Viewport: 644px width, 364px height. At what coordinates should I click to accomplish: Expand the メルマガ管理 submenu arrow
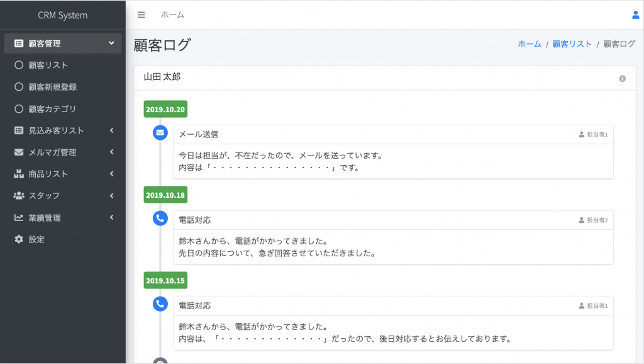point(111,152)
